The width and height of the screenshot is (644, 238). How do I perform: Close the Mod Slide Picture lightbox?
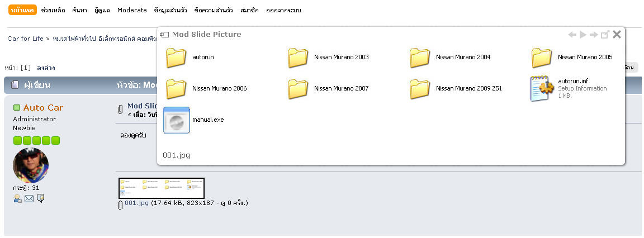(x=617, y=35)
